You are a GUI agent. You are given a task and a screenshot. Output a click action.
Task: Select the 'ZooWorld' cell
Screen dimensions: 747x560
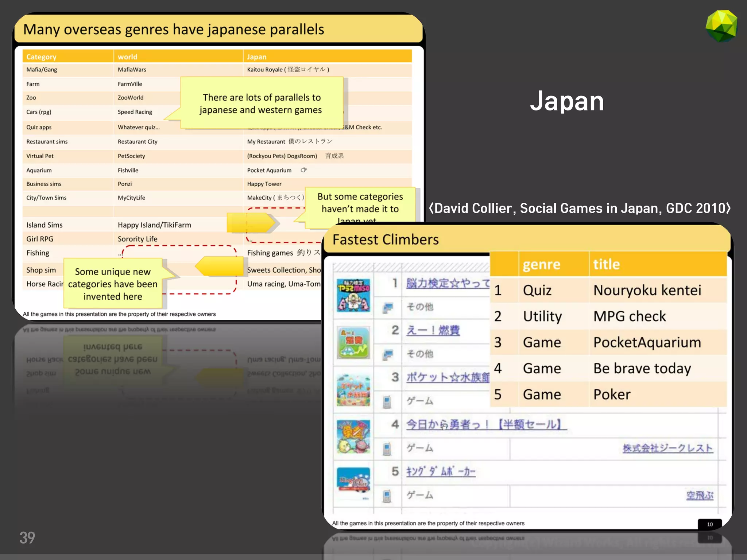click(147, 98)
